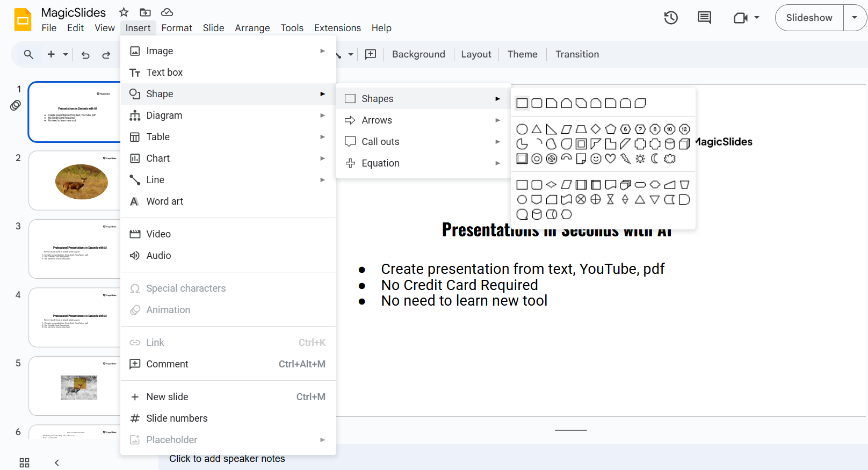Expand the Slideshow options dropdown

coord(855,18)
